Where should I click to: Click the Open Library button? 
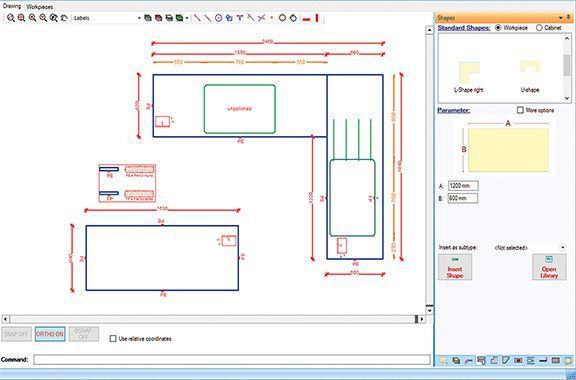[549, 267]
